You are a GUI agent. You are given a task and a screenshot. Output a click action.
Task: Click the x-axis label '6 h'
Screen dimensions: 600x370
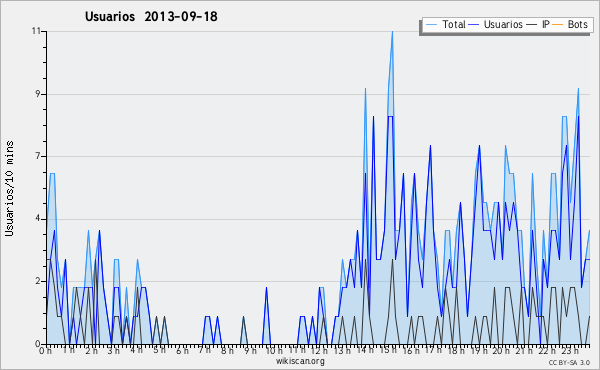pos(182,351)
